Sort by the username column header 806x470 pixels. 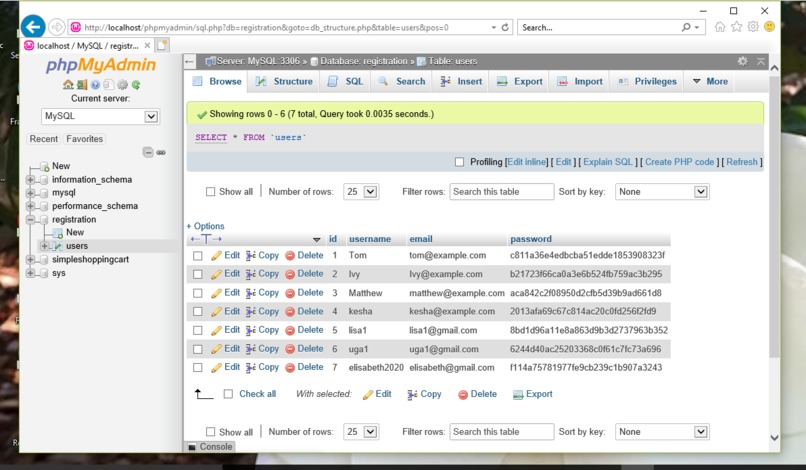pos(370,239)
